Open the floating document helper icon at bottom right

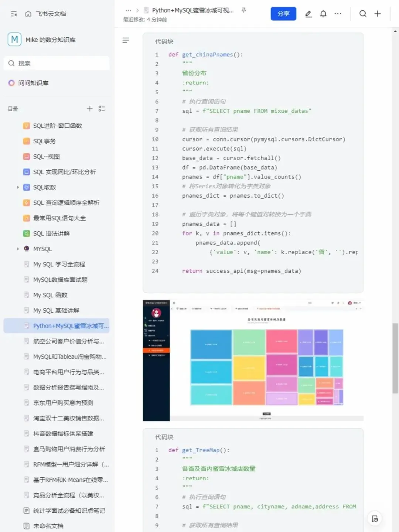pos(375,518)
